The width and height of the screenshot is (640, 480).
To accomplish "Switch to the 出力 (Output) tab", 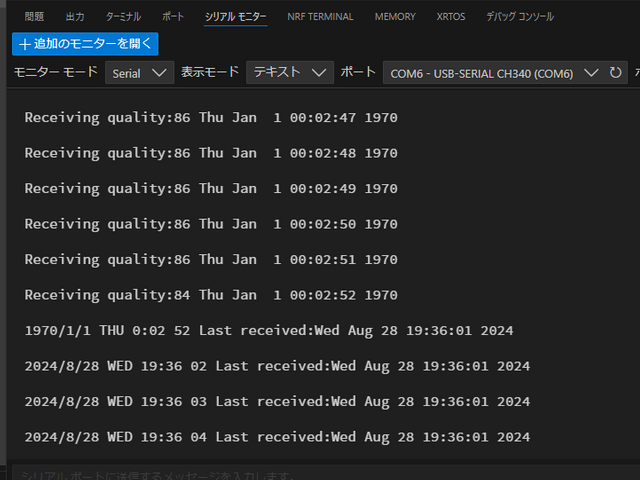I will (x=75, y=17).
